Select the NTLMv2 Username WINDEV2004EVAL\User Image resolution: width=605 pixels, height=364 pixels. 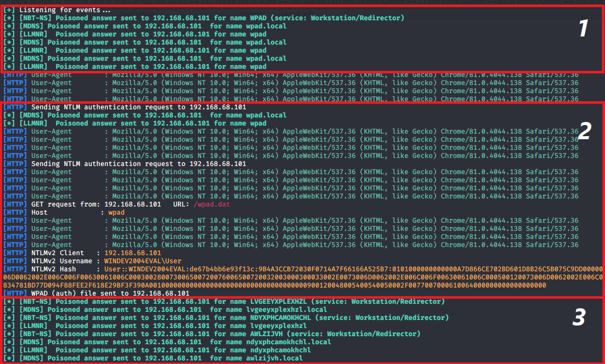click(143, 261)
